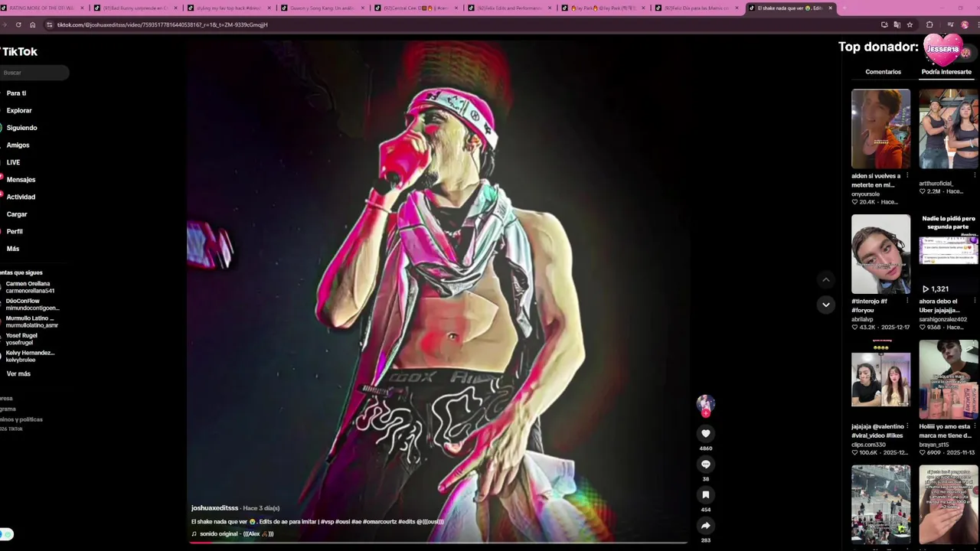
Task: Seek using the video progress bar
Action: click(437, 543)
